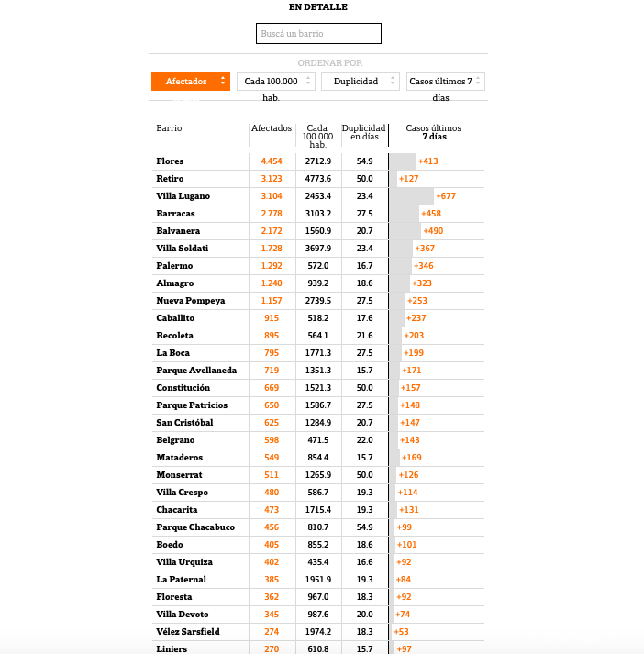
Task: Click the 'Buscá un barrio' search field
Action: 318,34
